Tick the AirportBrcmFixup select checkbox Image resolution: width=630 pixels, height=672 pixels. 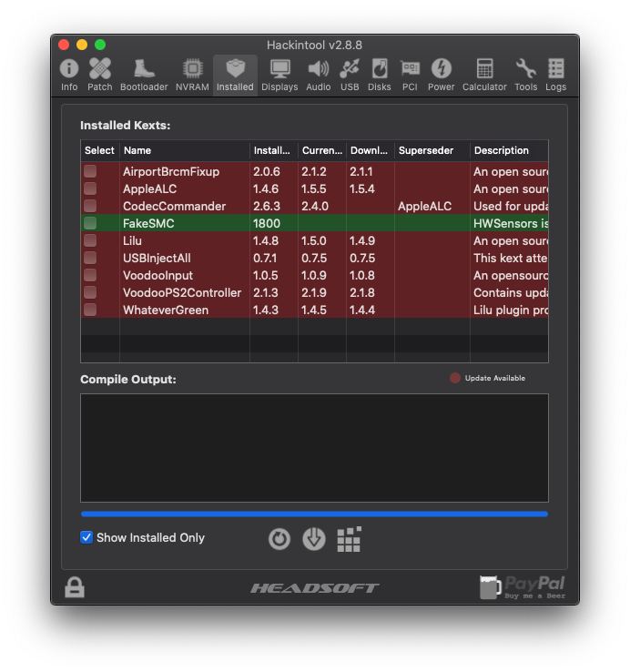coord(90,171)
